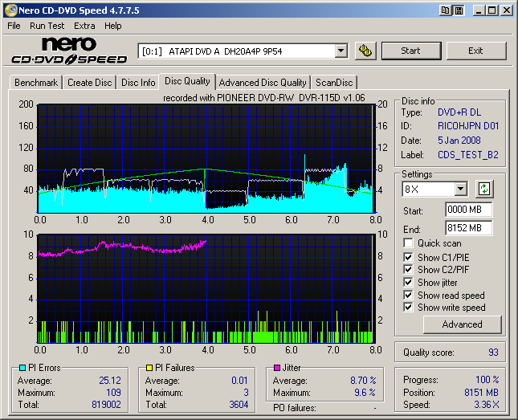Screen dimensions: 518x420
Task: Click the Exit button
Action: coord(476,51)
